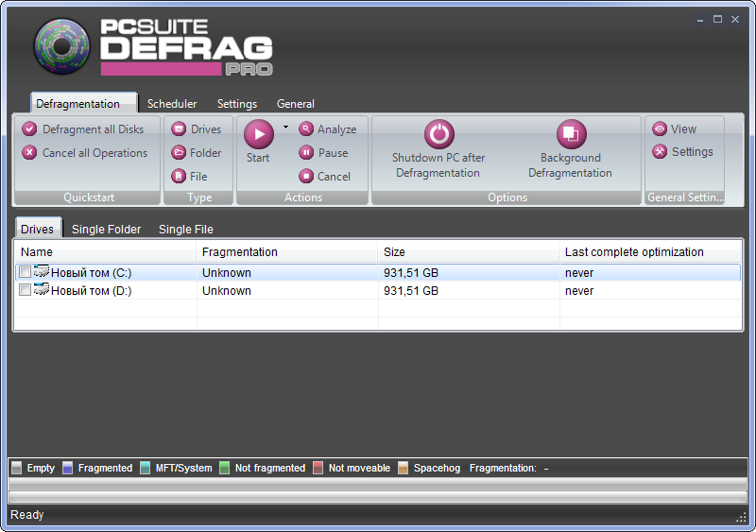Switch to the Single File tab
Screen dimensions: 756x532
click(x=186, y=229)
